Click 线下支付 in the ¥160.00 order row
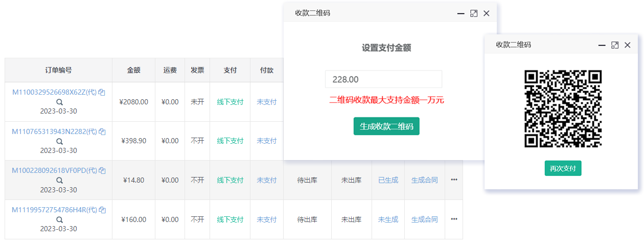This screenshot has height=244, width=644. [230, 219]
